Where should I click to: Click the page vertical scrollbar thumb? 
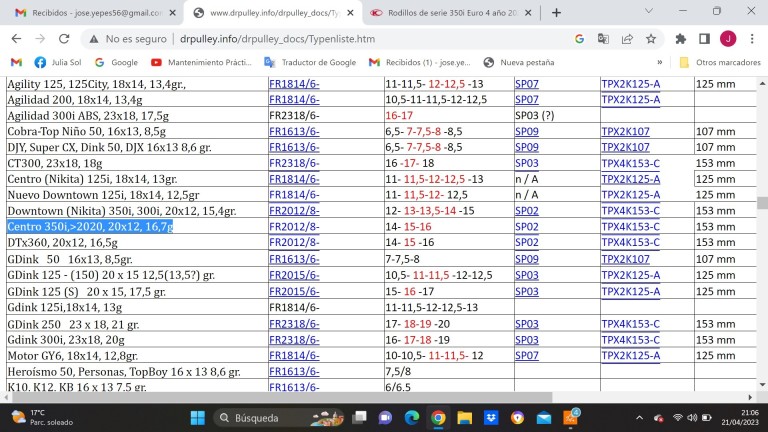(762, 202)
